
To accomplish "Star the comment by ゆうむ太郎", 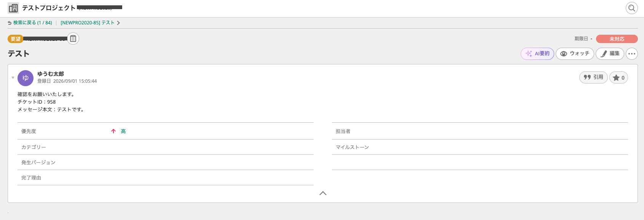I will 618,77.
